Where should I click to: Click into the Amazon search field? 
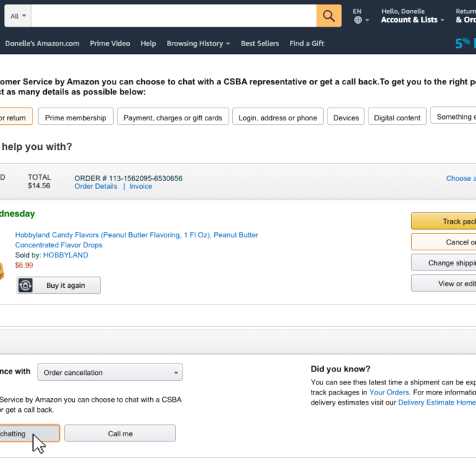click(x=174, y=16)
